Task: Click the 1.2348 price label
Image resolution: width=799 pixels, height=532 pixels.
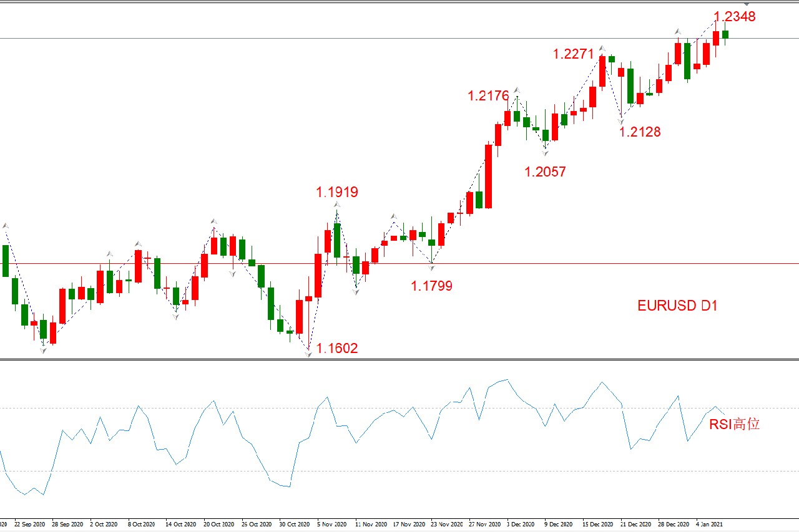Action: (735, 17)
